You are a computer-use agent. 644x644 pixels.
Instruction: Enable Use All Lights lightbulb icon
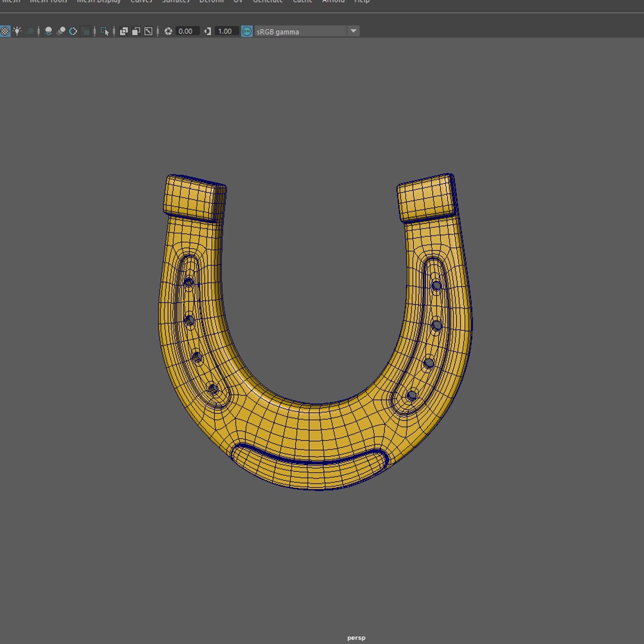[x=17, y=31]
